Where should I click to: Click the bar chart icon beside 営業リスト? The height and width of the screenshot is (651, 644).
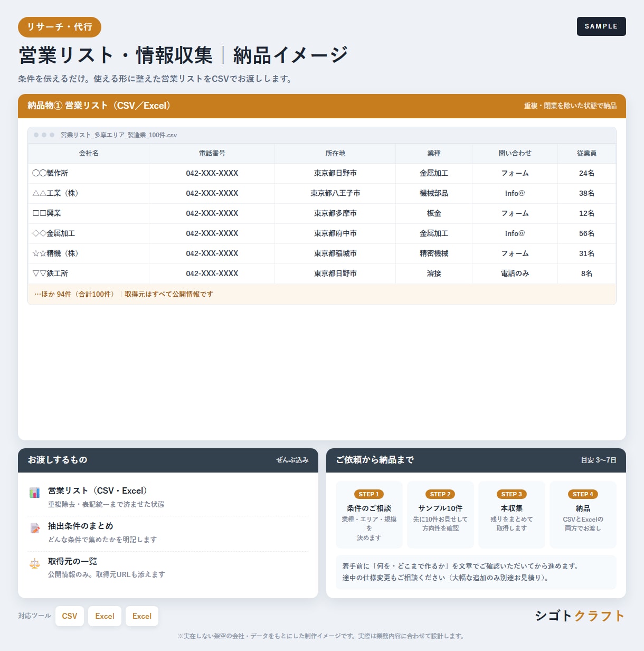35,493
